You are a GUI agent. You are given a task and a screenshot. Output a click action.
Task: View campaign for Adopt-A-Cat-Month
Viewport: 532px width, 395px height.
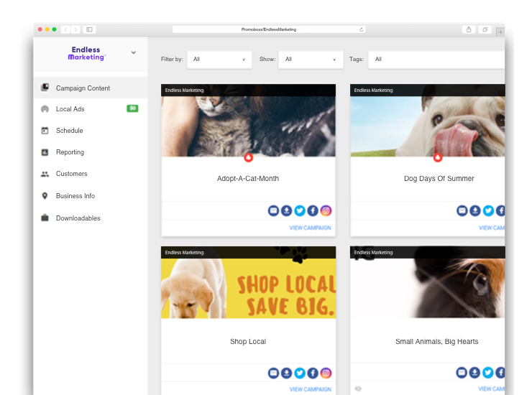point(310,228)
